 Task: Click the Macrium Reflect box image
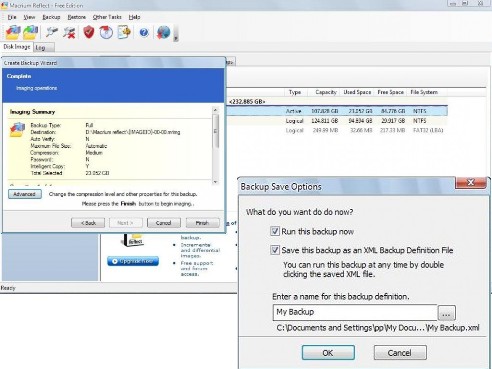pos(134,240)
